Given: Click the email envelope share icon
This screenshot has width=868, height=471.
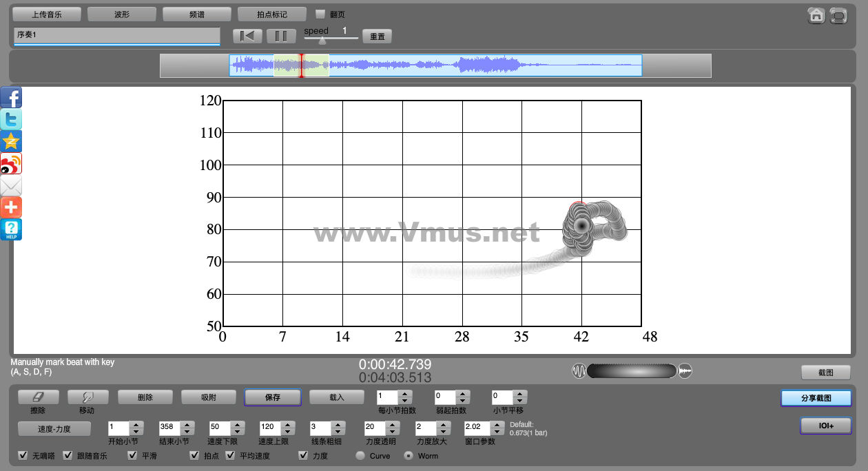Looking at the screenshot, I should [11, 186].
